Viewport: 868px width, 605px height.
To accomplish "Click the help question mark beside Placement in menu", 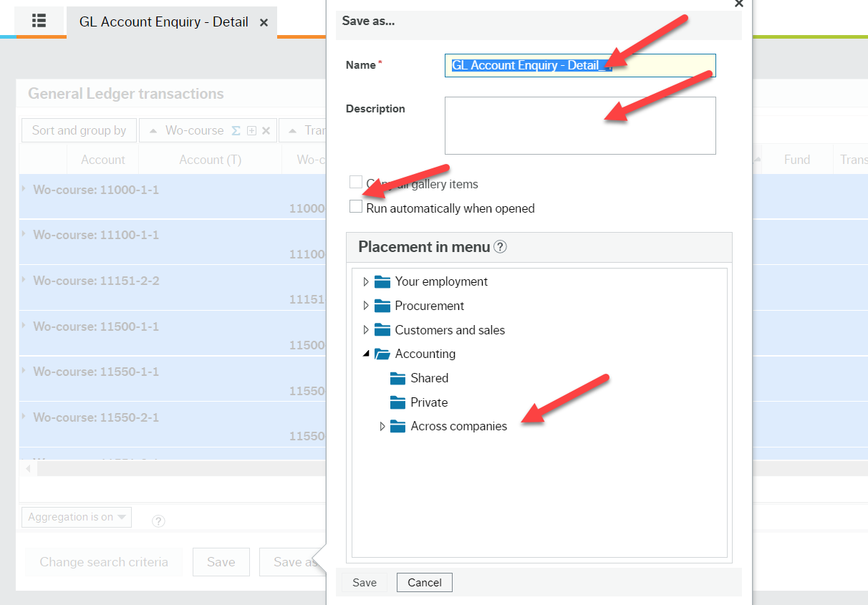I will coord(500,246).
